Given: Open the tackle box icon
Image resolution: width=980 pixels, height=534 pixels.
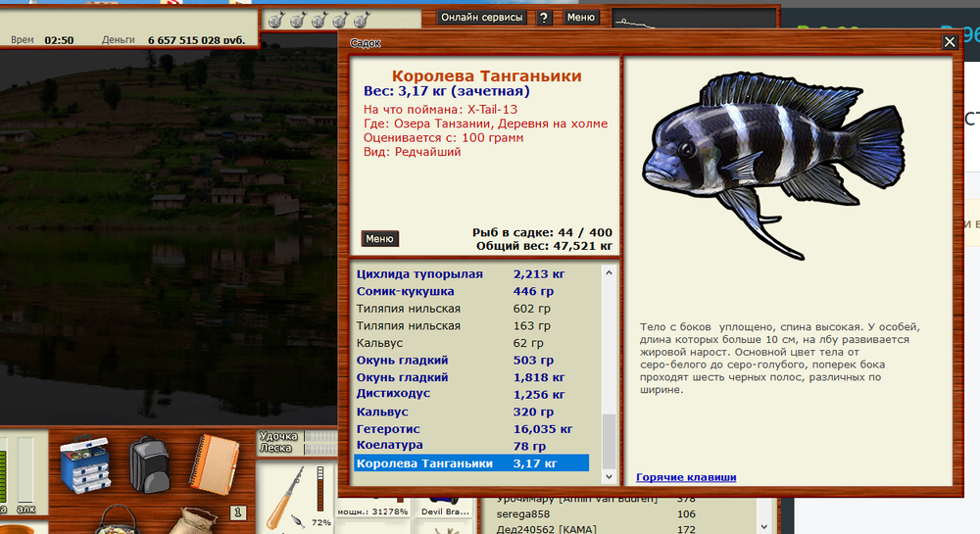Looking at the screenshot, I should (x=85, y=465).
